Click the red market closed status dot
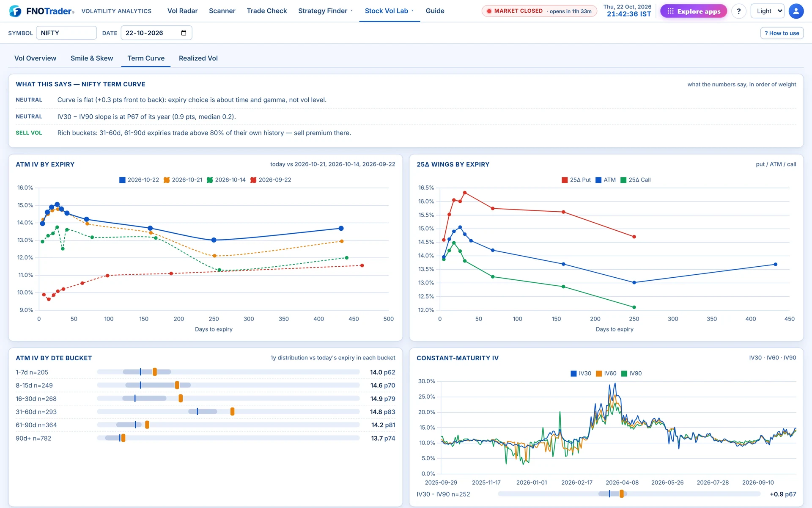The image size is (812, 508). (x=489, y=11)
